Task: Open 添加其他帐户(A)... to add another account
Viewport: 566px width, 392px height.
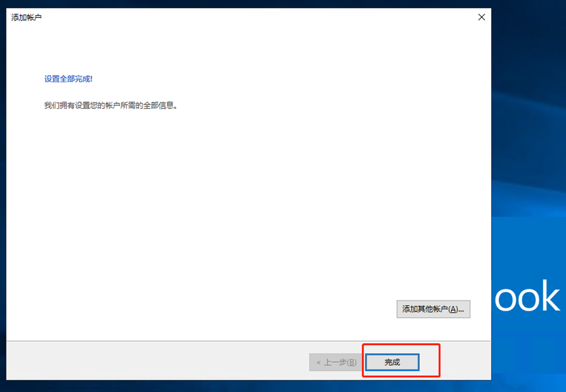Action: pyautogui.click(x=433, y=309)
